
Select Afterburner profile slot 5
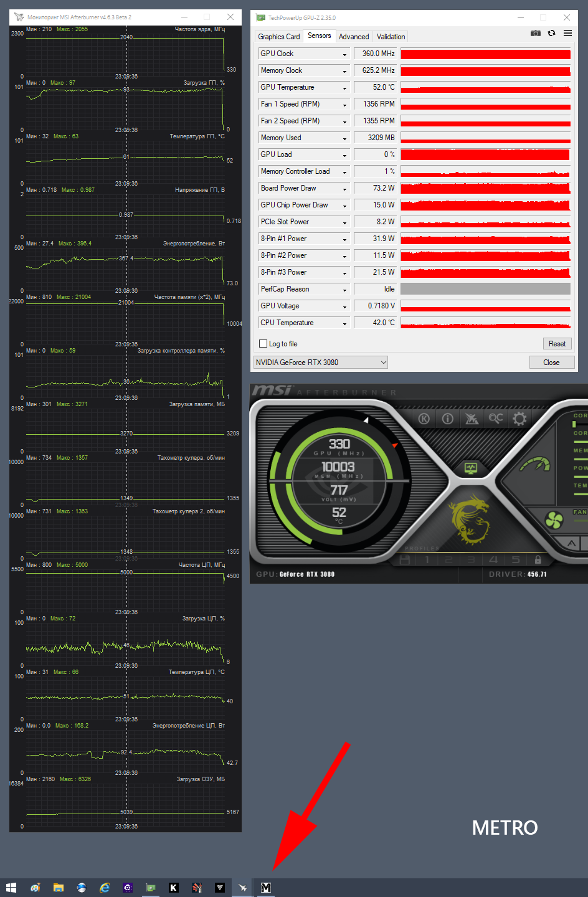click(516, 559)
